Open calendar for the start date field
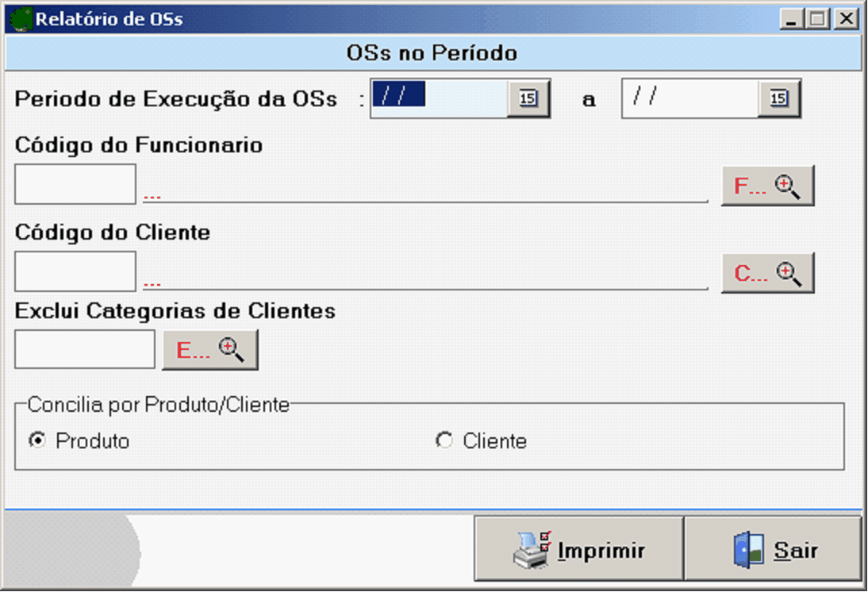The width and height of the screenshot is (868, 592). tap(528, 98)
